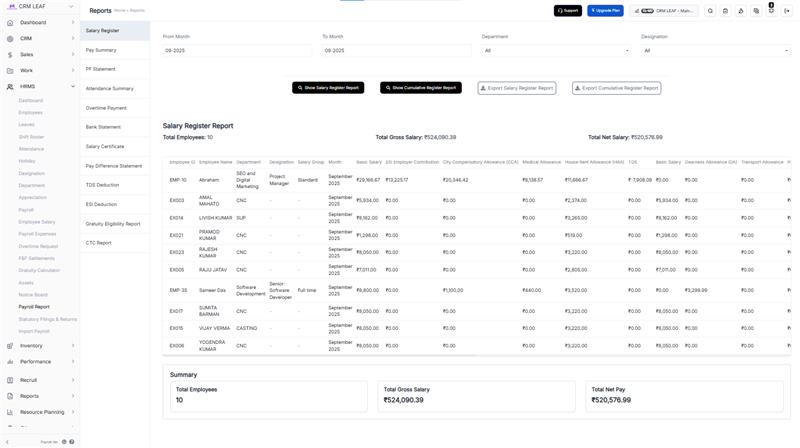Click the Reports document icon in sidebar
This screenshot has height=448, width=800.
point(10,396)
